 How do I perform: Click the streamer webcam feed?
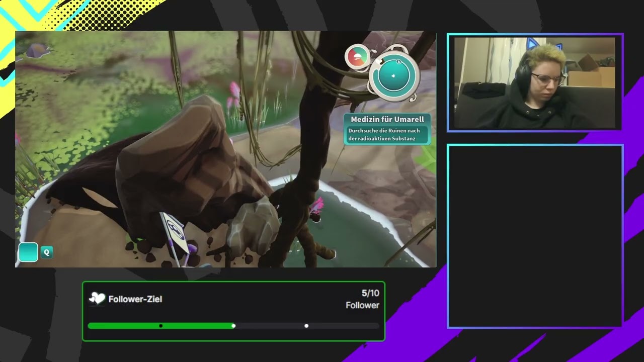pos(535,82)
